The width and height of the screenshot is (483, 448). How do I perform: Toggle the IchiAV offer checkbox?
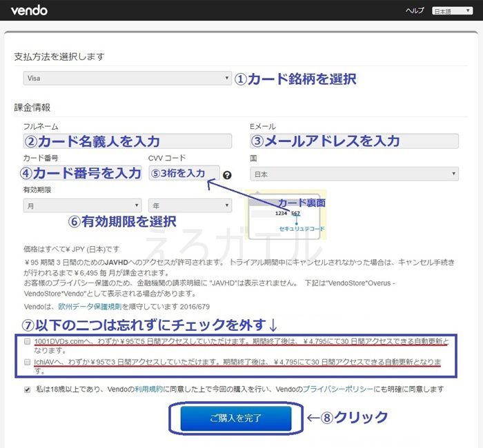[28, 362]
